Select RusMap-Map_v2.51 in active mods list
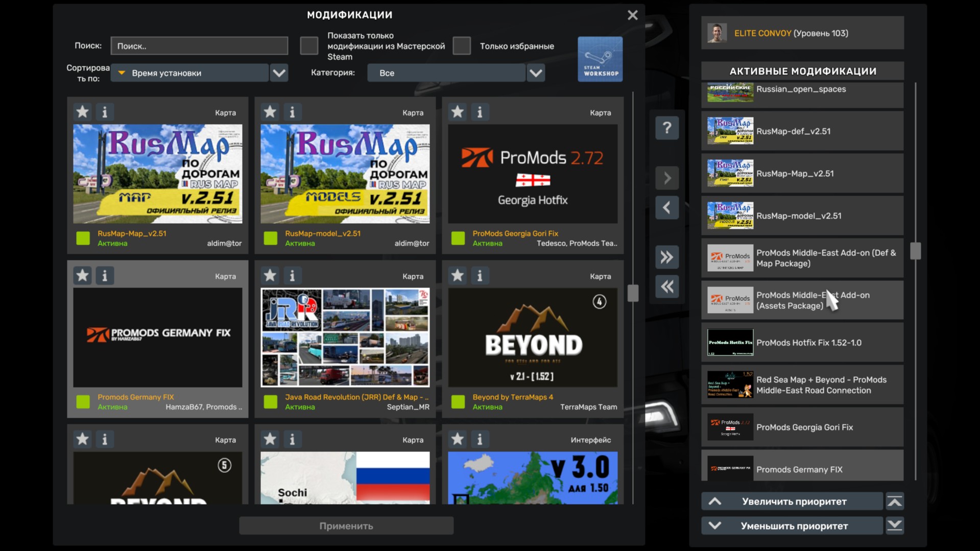Viewport: 980px width, 551px height. 802,174
